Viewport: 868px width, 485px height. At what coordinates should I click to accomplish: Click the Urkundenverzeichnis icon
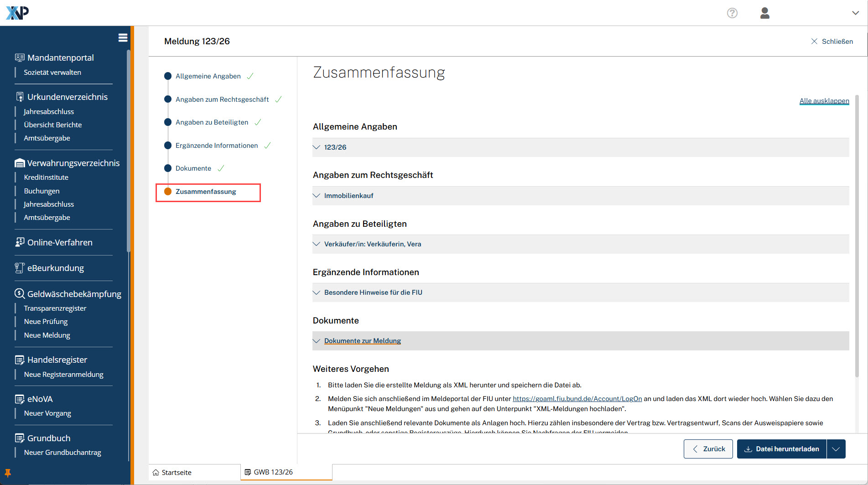[20, 97]
